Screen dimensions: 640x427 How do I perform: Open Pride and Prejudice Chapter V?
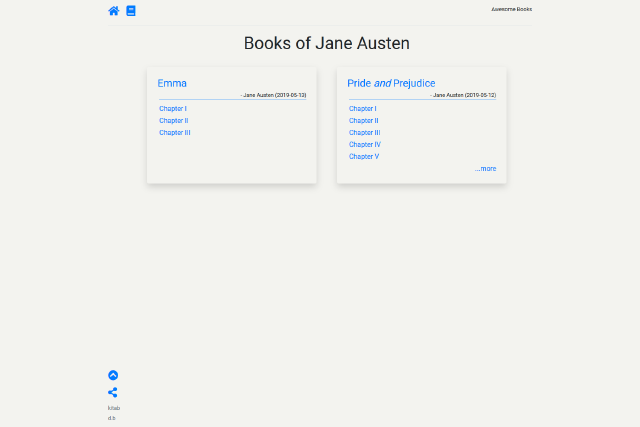pos(364,156)
